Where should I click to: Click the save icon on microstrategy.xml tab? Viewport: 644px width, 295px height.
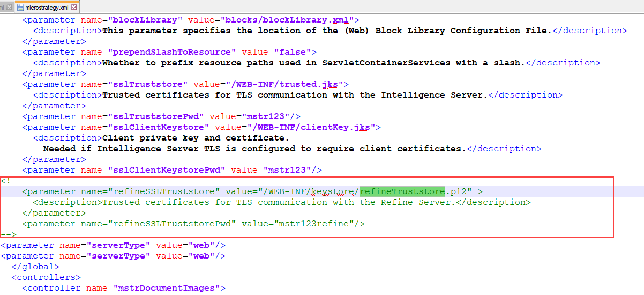[x=20, y=8]
